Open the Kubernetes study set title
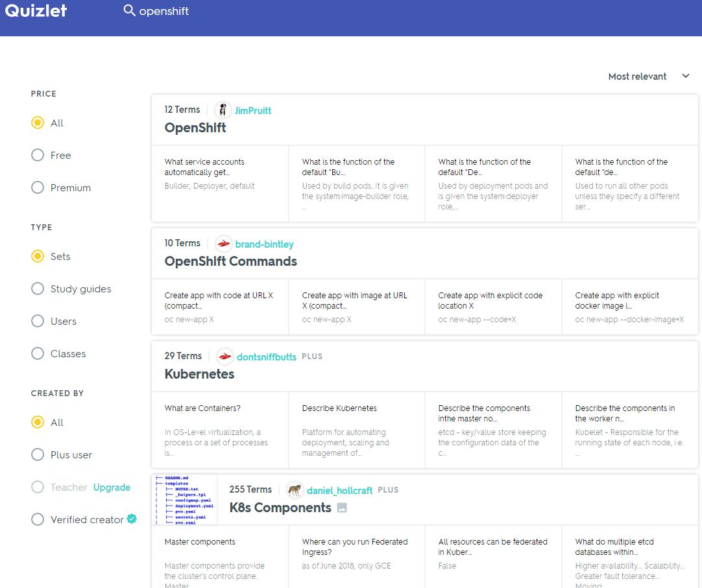This screenshot has height=588, width=702. tap(199, 374)
